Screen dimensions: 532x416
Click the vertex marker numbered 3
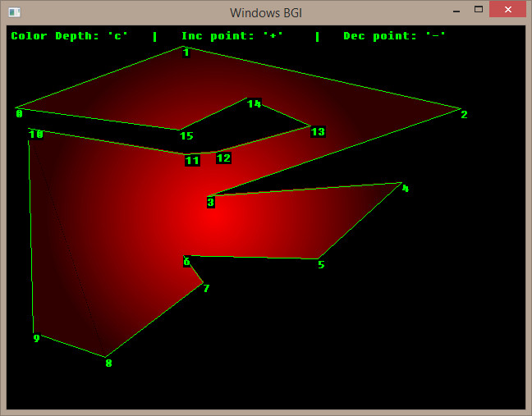pyautogui.click(x=210, y=202)
